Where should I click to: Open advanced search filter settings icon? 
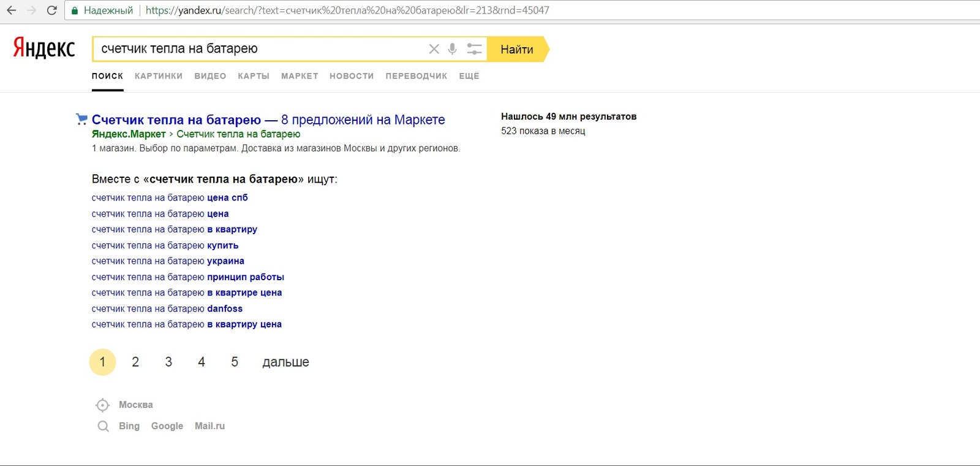point(474,49)
